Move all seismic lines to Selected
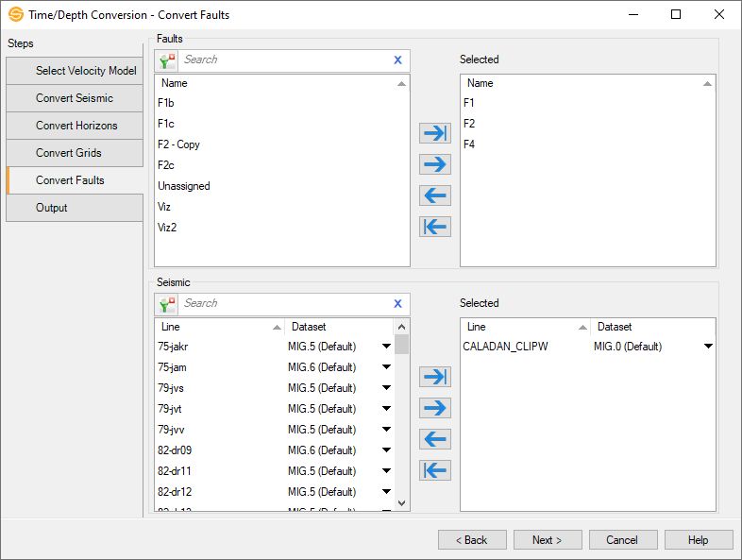The image size is (742, 560). pos(435,377)
